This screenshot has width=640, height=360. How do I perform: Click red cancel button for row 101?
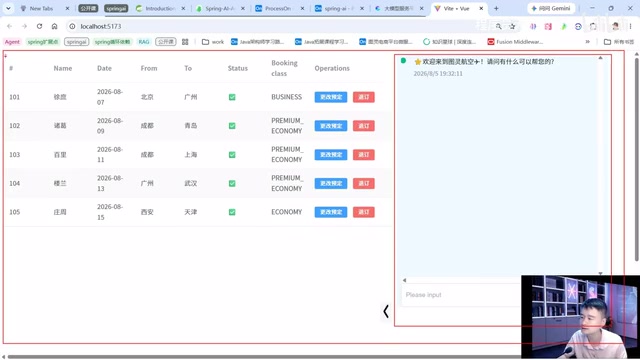[363, 97]
